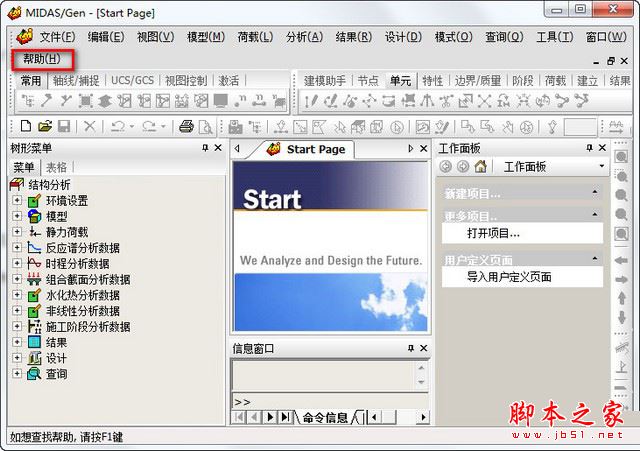Select the Start Page tab
This screenshot has height=451, width=640.
[x=309, y=149]
